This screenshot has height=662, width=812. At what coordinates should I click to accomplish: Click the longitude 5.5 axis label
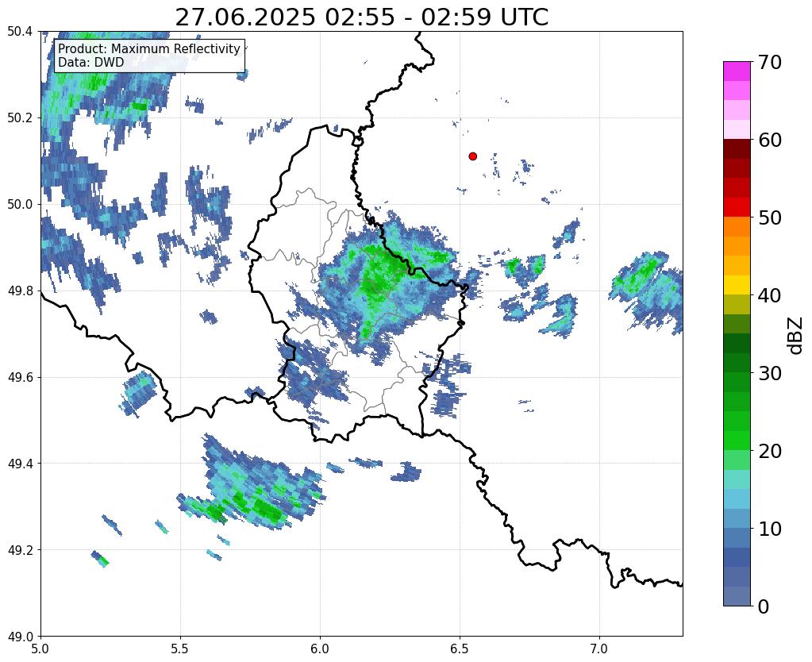[x=180, y=649]
